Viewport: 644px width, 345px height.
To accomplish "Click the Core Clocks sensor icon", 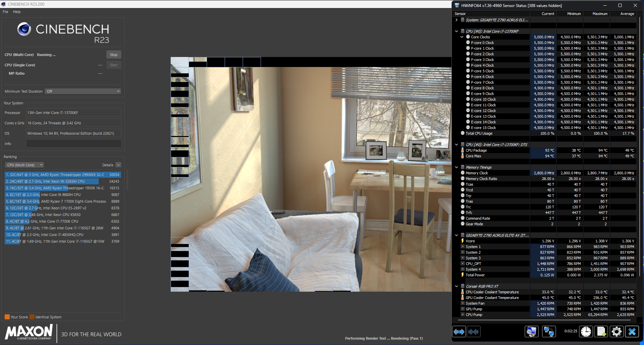I will (468, 37).
